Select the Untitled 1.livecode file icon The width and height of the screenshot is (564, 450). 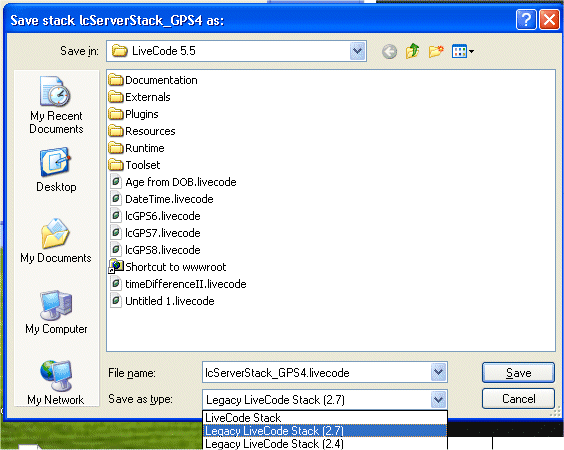[x=116, y=300]
